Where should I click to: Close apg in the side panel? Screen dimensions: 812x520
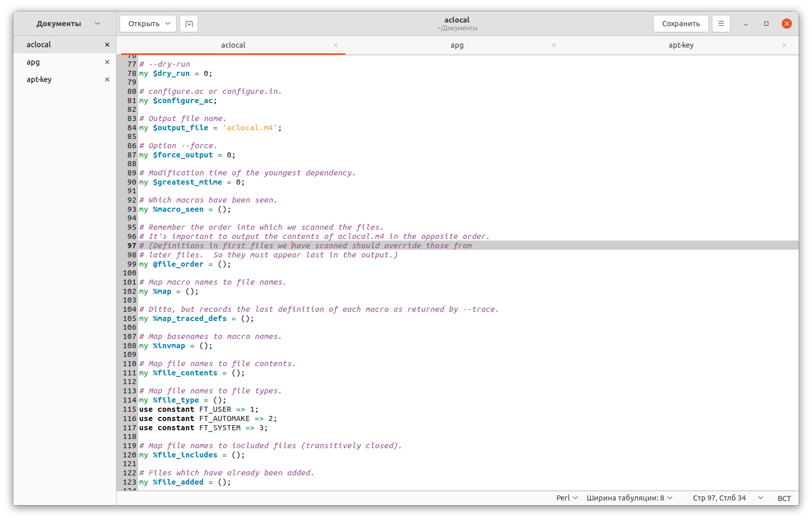107,62
